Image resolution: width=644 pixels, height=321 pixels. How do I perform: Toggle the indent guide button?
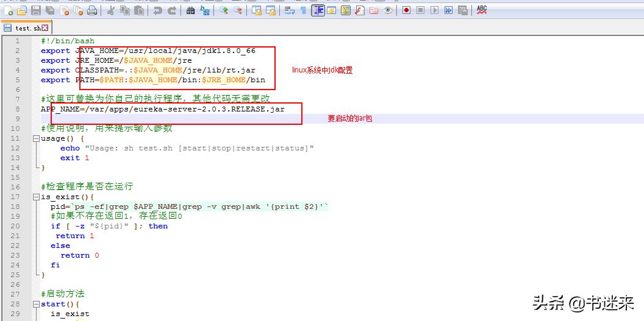coord(318,10)
